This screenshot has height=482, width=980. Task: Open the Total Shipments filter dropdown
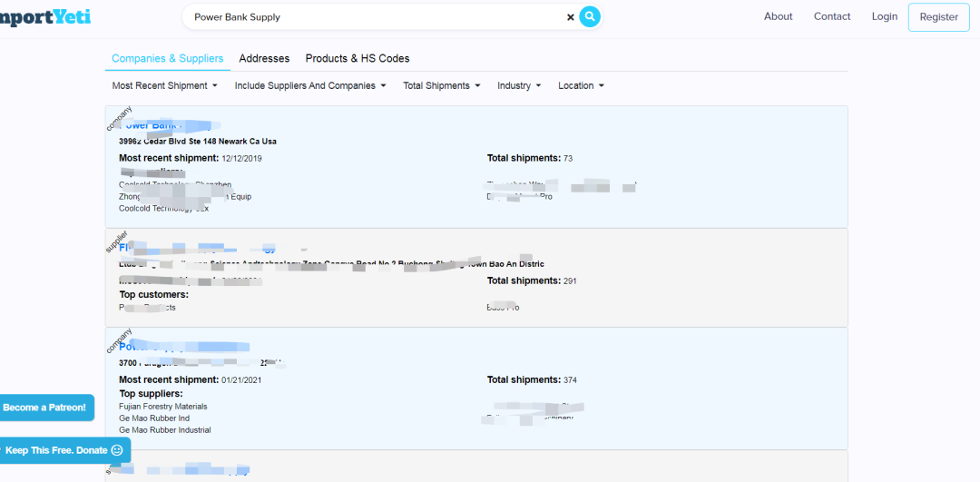442,86
